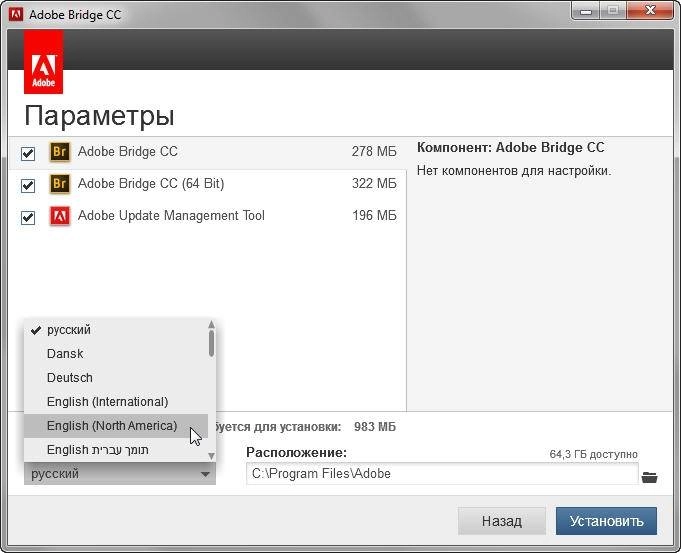The width and height of the screenshot is (681, 553).
Task: Click the 322 МБ size value
Action: pyautogui.click(x=374, y=184)
